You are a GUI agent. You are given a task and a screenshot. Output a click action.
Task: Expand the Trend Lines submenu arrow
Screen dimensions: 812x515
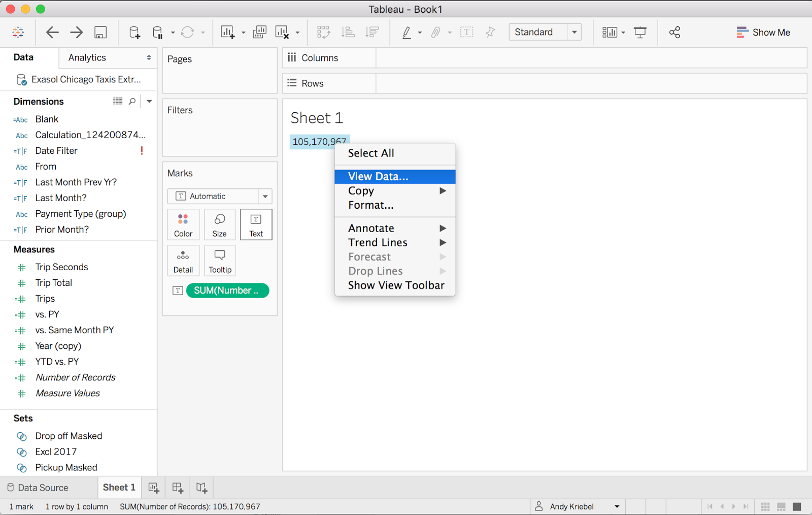(x=443, y=243)
